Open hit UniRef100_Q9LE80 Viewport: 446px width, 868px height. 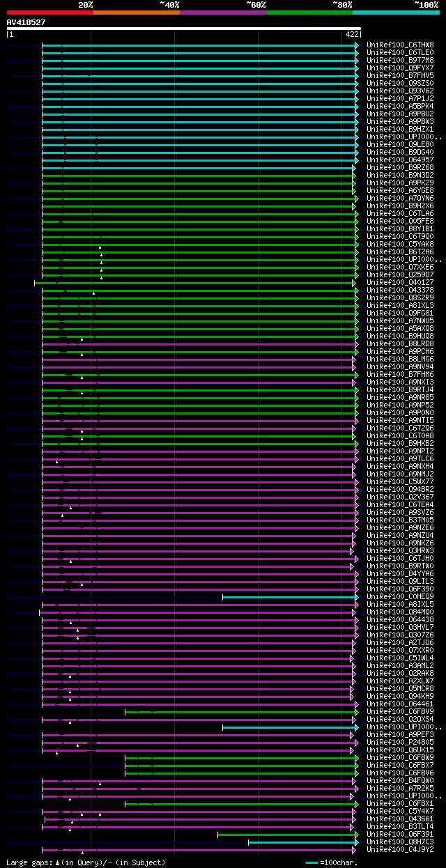[x=400, y=144]
